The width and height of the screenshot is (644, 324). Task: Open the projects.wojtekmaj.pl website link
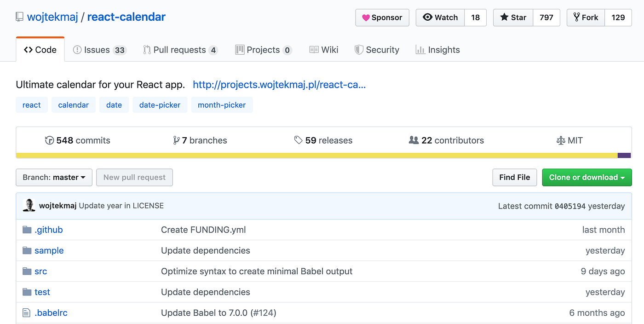pos(279,85)
